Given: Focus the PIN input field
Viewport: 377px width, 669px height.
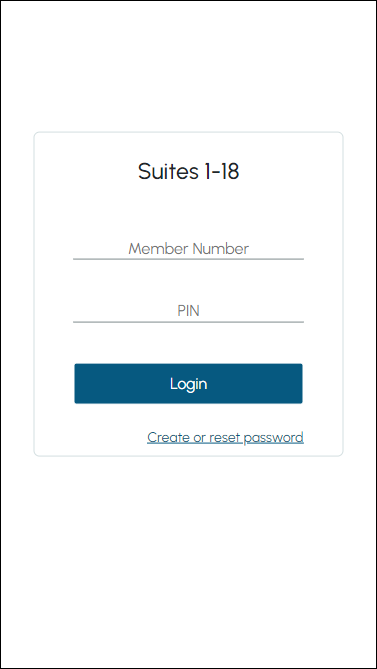Looking at the screenshot, I should pos(188,311).
